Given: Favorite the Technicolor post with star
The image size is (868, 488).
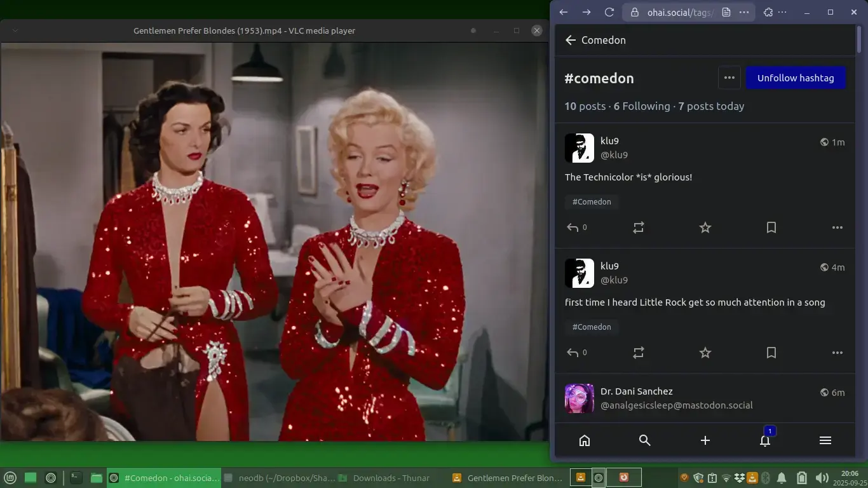Looking at the screenshot, I should pyautogui.click(x=705, y=227).
